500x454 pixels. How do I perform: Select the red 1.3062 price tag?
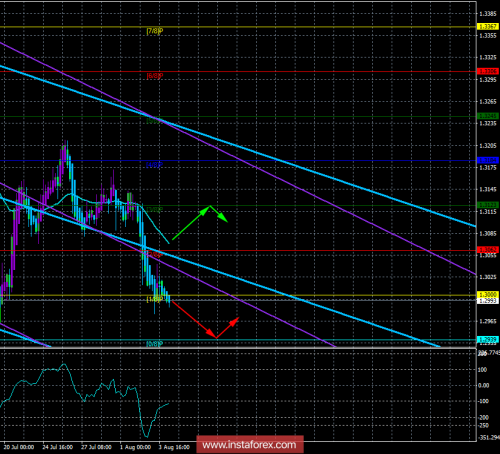(x=487, y=250)
